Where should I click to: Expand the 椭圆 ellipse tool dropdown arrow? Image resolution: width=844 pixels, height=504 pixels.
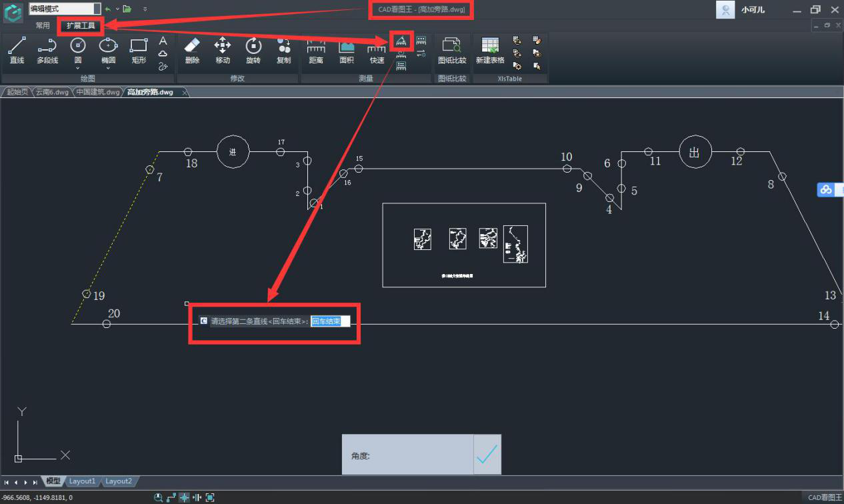(109, 68)
